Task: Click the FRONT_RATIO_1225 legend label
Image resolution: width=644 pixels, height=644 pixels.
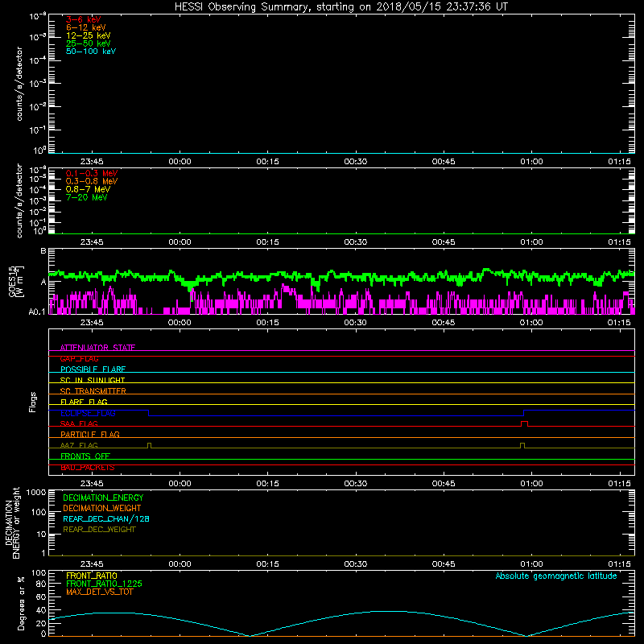Action: pyautogui.click(x=104, y=584)
